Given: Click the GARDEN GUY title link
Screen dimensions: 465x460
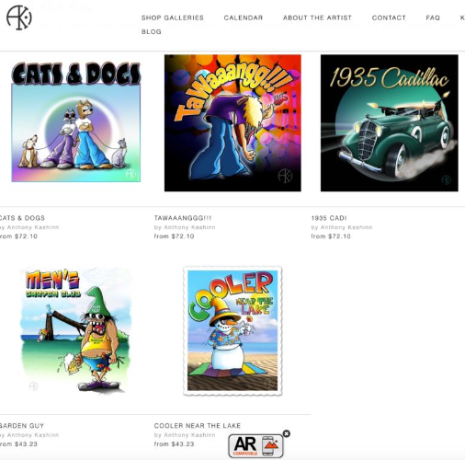Looking at the screenshot, I should tap(22, 426).
